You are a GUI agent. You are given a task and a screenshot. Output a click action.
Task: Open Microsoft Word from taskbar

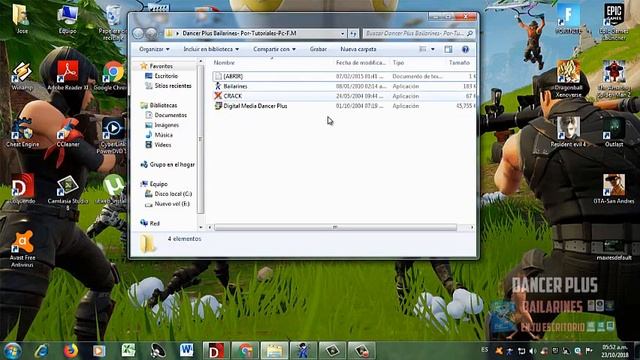point(186,351)
